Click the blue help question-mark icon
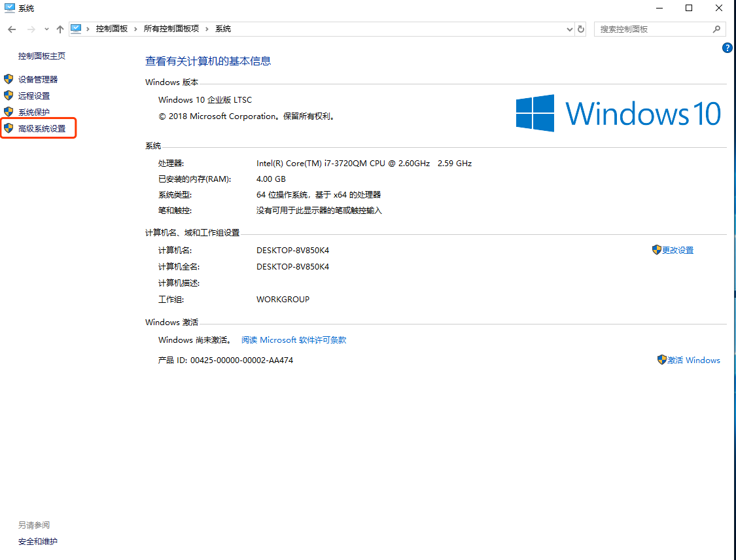Image resolution: width=736 pixels, height=560 pixels. [727, 47]
